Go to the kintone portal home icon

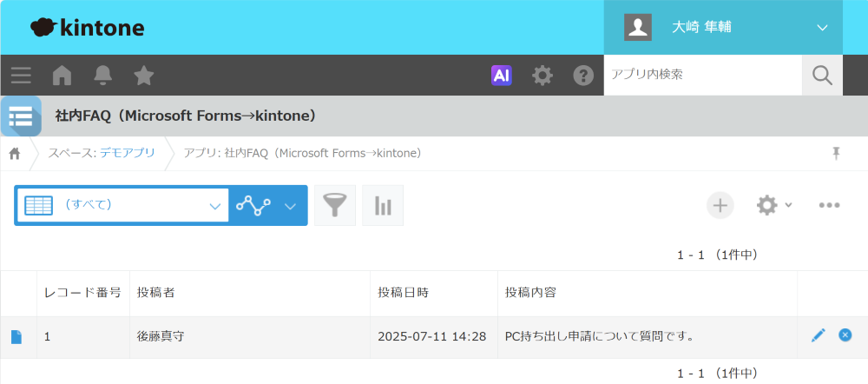coord(62,76)
